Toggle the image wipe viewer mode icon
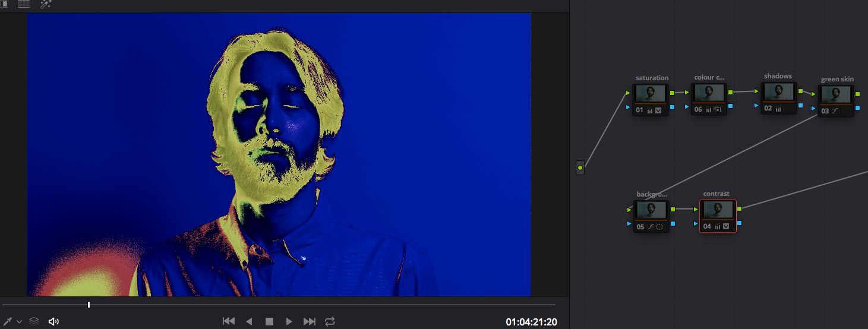868x329 pixels. [3, 4]
